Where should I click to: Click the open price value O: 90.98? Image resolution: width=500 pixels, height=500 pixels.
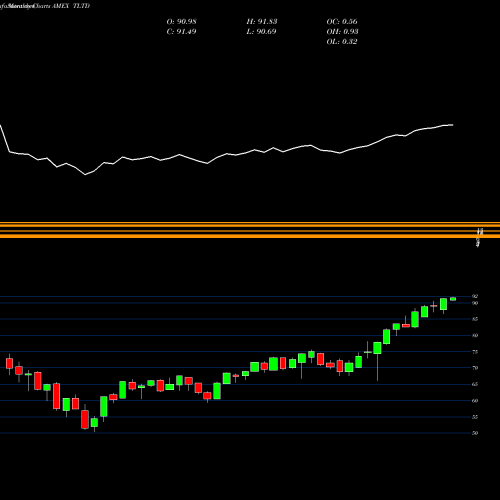[181, 22]
